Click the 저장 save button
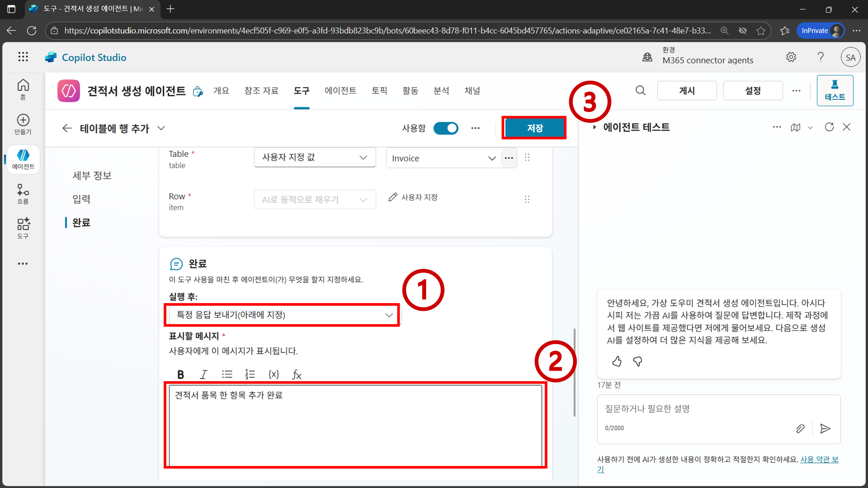Image resolution: width=868 pixels, height=488 pixels. click(534, 128)
